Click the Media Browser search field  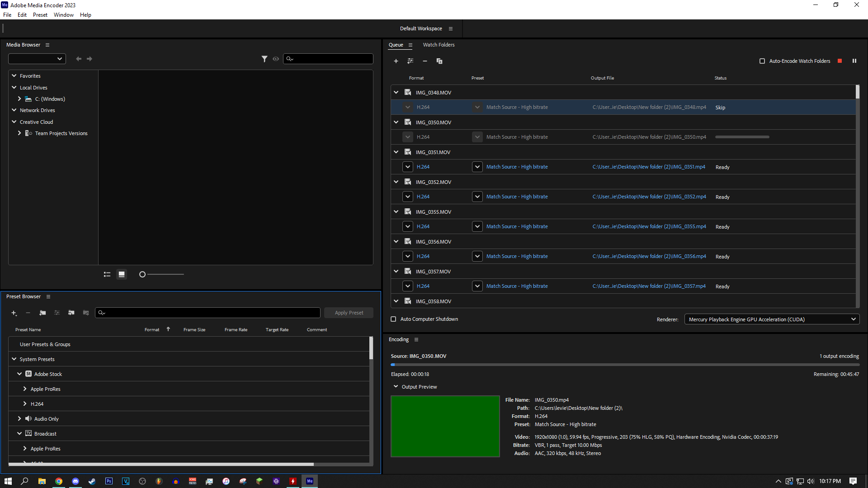(x=328, y=59)
